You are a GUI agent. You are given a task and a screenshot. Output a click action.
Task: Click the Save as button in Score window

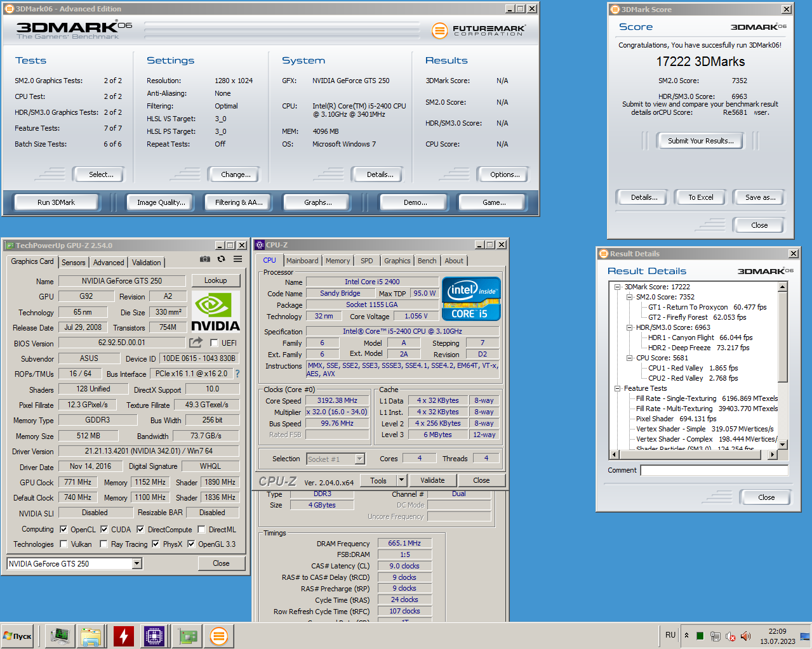coord(760,197)
